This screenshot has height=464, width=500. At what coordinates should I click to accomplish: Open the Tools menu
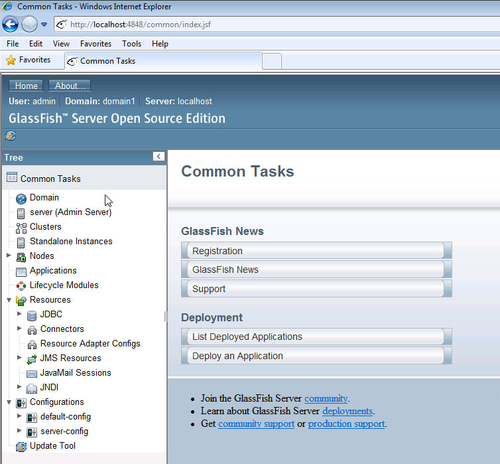coord(131,44)
